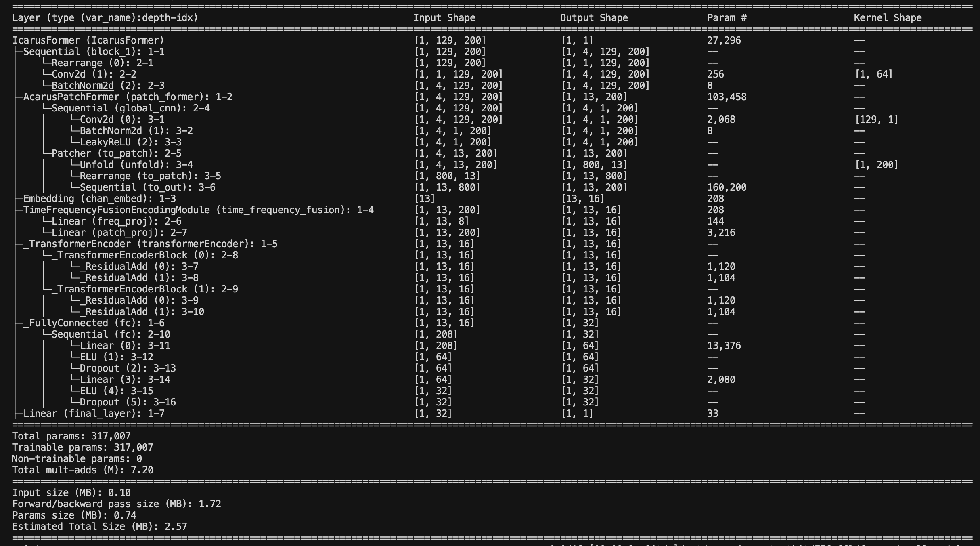Click the IcarusFormer root layer row
This screenshot has width=980, height=546.
tap(88, 40)
